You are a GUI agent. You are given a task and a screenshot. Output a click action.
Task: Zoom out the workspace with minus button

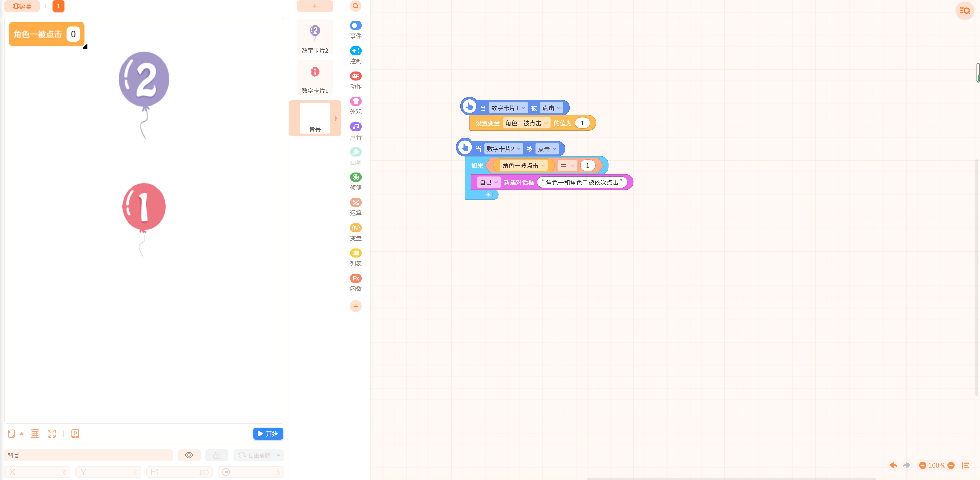coord(922,465)
